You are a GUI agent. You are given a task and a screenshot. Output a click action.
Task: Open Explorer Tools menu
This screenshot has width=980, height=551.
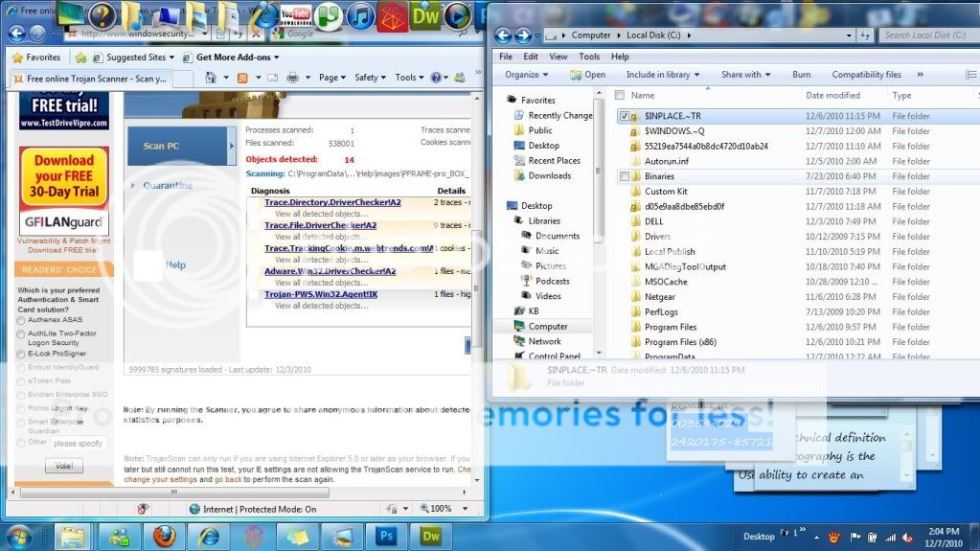click(589, 57)
